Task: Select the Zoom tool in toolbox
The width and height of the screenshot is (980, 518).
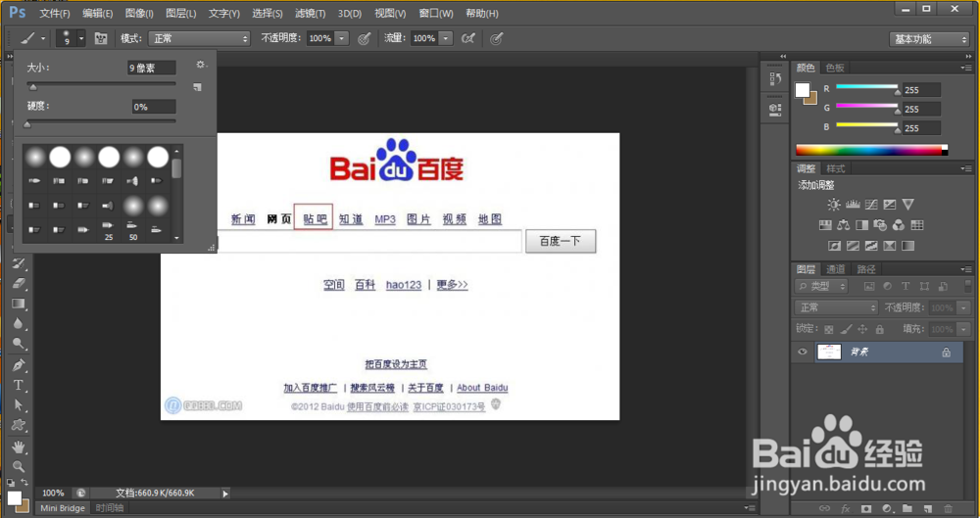Action: (19, 466)
